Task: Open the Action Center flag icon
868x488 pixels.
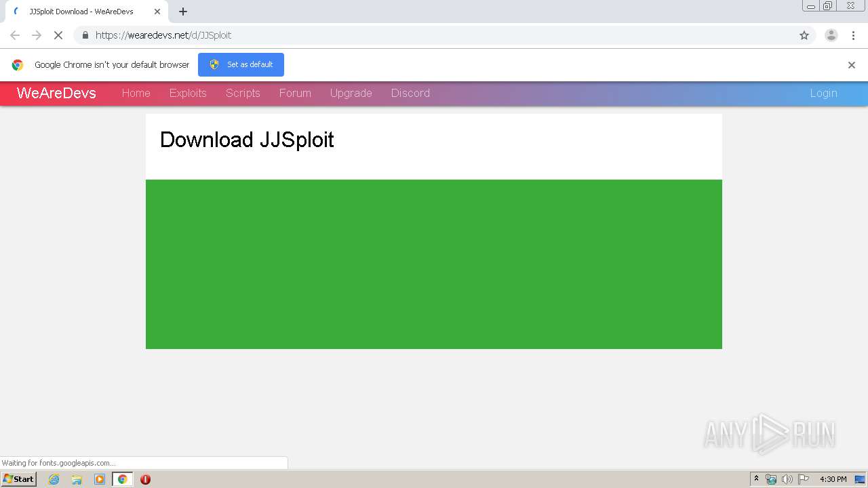Action: (804, 479)
